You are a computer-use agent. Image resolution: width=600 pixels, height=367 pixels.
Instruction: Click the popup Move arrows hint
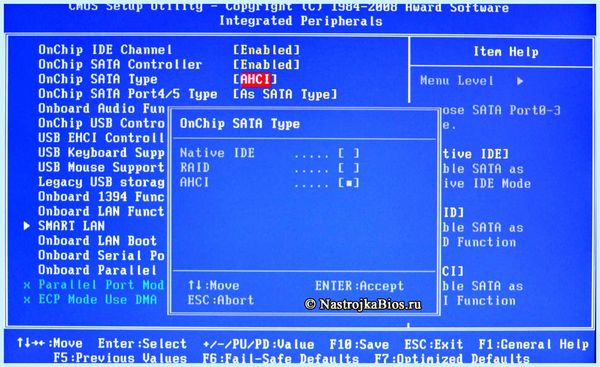pyautogui.click(x=214, y=285)
